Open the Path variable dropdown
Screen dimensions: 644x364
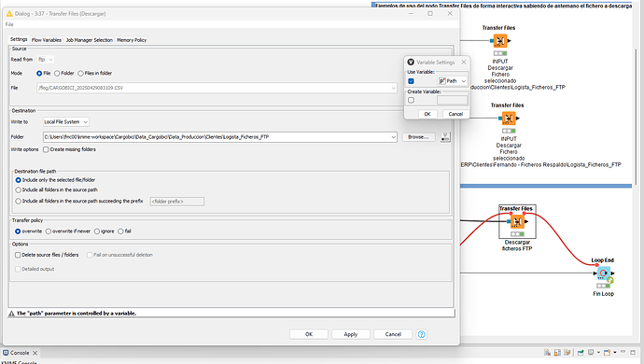(x=453, y=81)
